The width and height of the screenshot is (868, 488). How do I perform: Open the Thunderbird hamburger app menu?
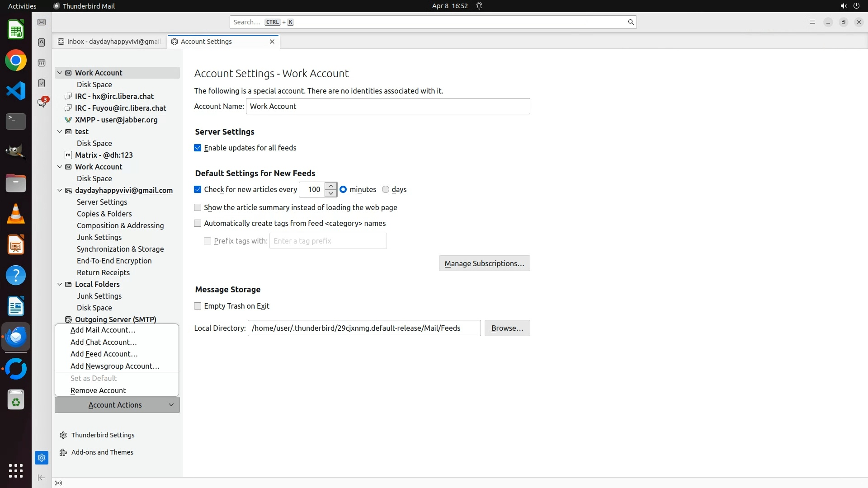click(812, 22)
